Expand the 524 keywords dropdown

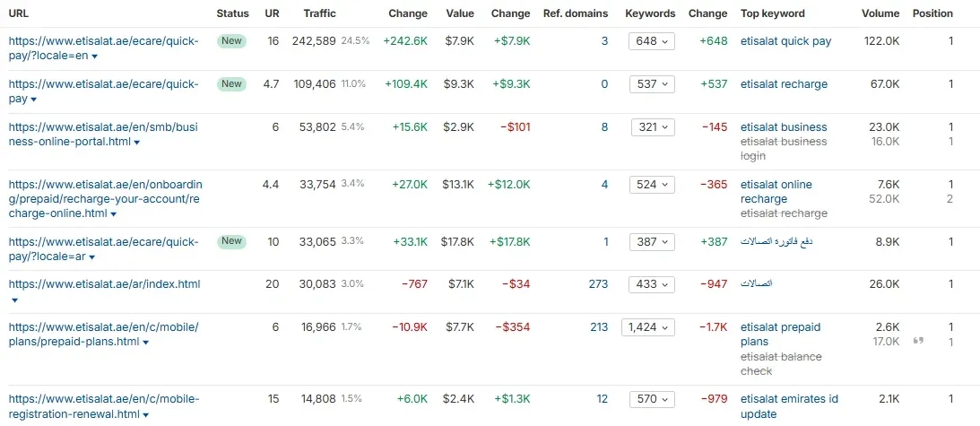pos(652,185)
